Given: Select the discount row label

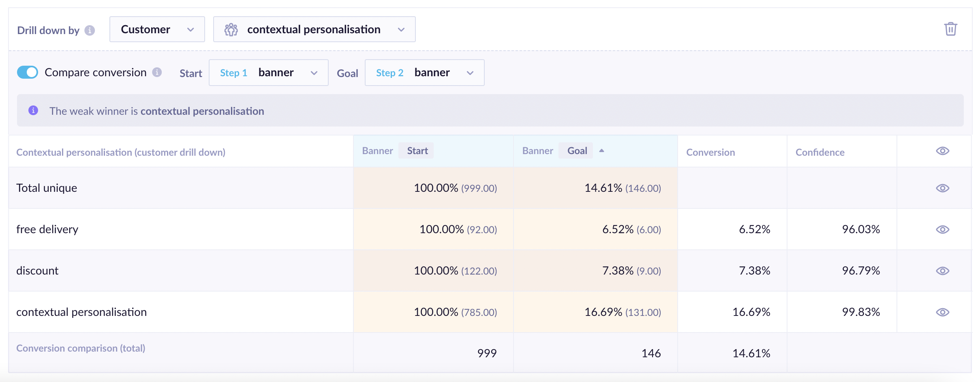Looking at the screenshot, I should pos(37,271).
